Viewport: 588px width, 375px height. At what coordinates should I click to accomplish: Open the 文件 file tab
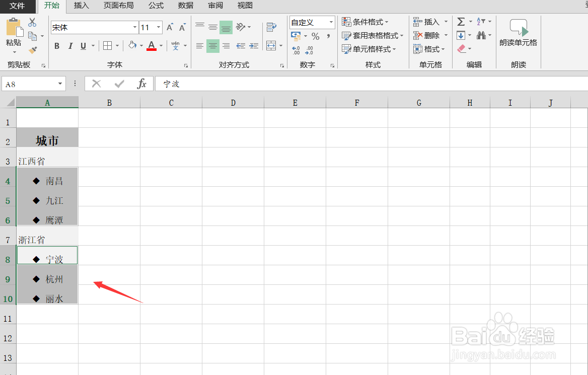click(17, 6)
